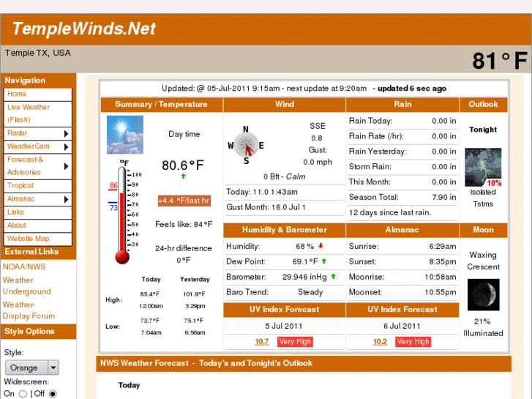The height and width of the screenshot is (399, 532).
Task: Click today's low 72.7°F value
Action: click(x=150, y=321)
